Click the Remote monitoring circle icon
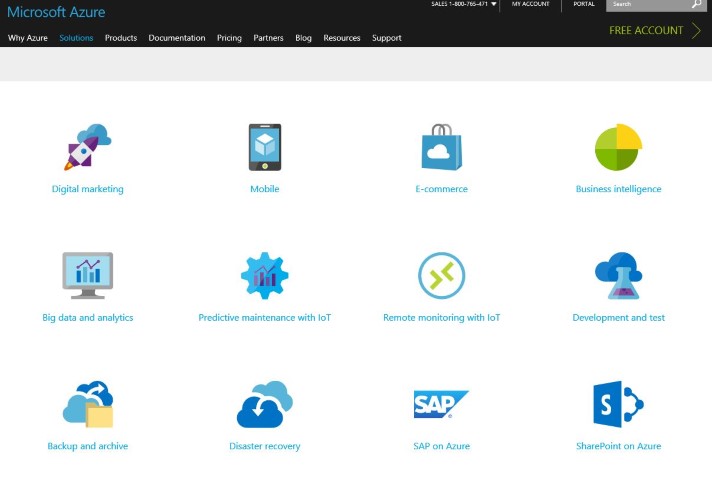 click(x=441, y=276)
